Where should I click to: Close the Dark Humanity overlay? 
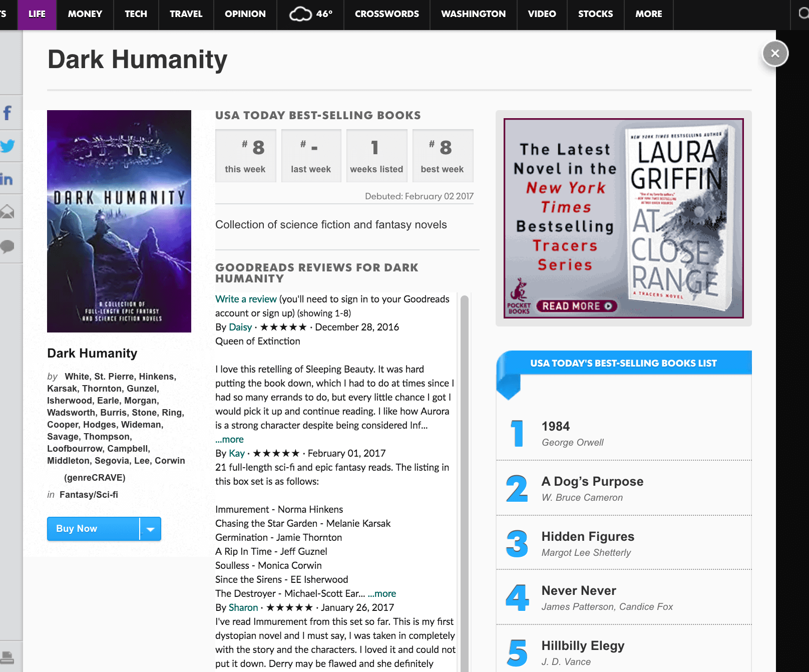point(775,53)
